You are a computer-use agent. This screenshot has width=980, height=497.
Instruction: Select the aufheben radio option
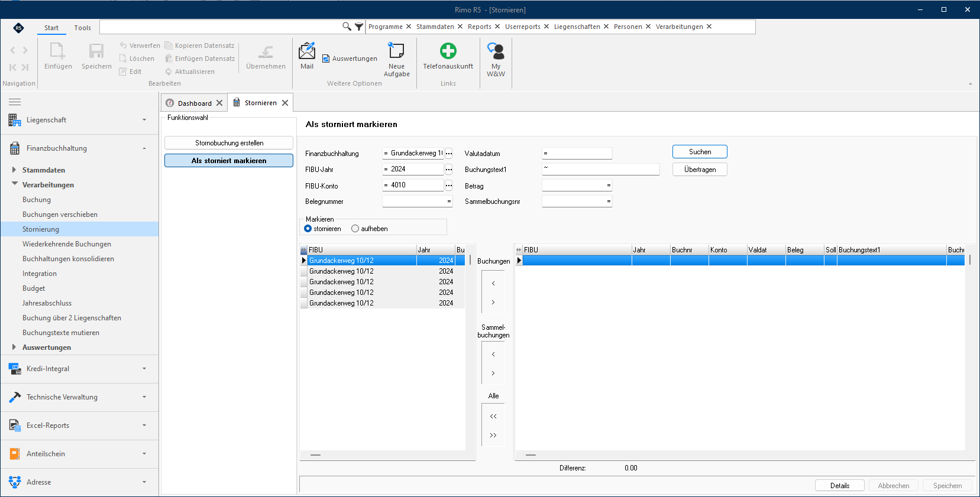click(x=355, y=229)
